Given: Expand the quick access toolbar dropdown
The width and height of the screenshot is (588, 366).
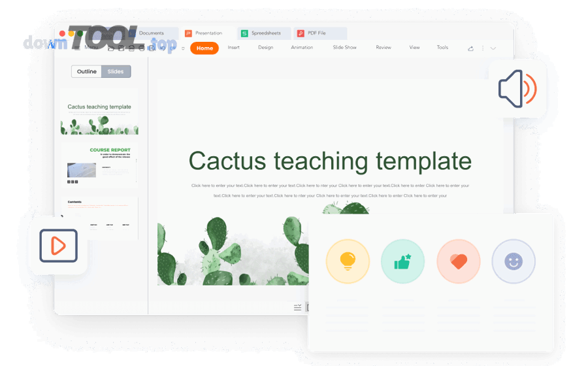Looking at the screenshot, I should click(x=183, y=48).
